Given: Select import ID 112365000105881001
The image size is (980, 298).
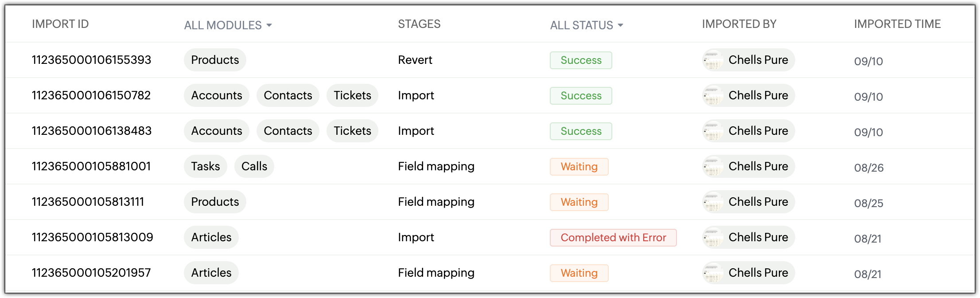Looking at the screenshot, I should (x=91, y=166).
